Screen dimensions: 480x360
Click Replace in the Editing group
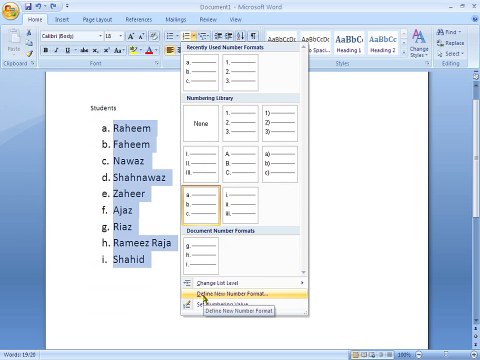coord(450,43)
